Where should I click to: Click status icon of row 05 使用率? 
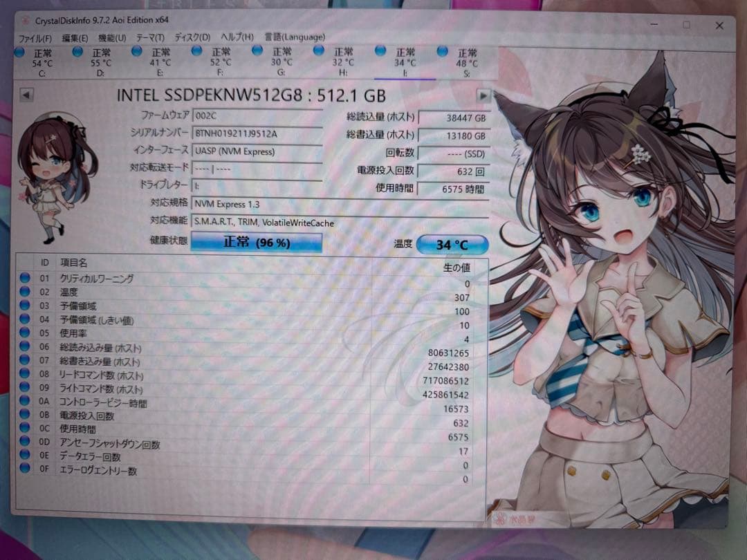[25, 333]
